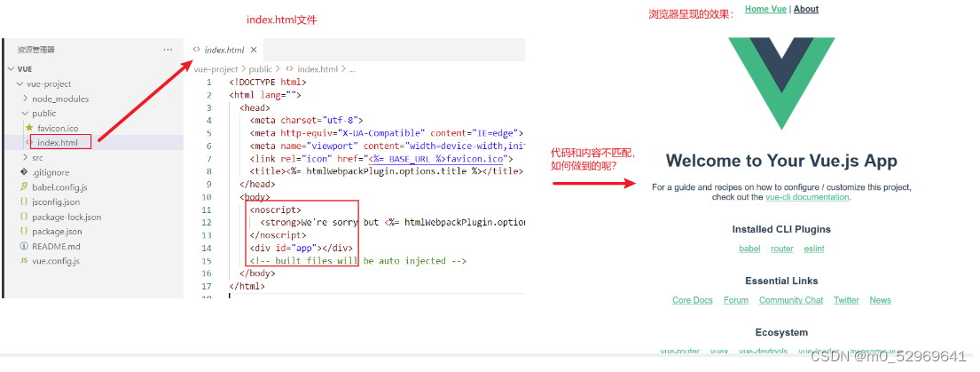Expand the src folder
The image size is (980, 372).
click(25, 157)
